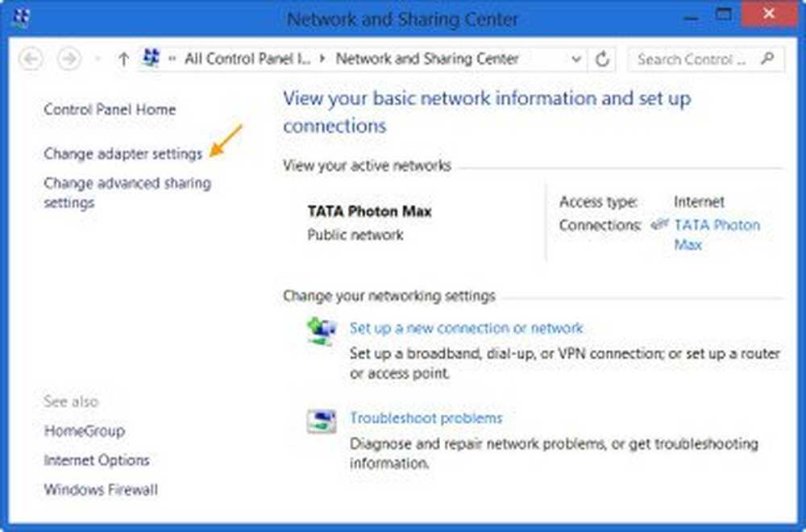The height and width of the screenshot is (532, 806).
Task: Click the TATA Photon connection icon
Action: tap(660, 225)
